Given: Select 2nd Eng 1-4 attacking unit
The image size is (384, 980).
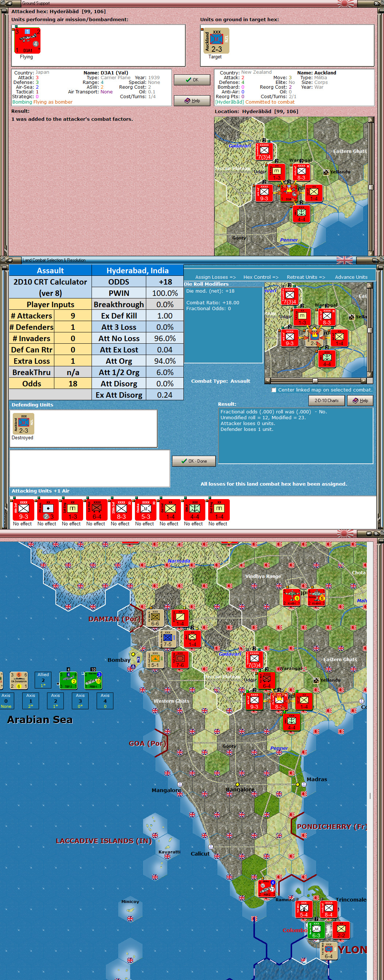Looking at the screenshot, I should 218,510.
